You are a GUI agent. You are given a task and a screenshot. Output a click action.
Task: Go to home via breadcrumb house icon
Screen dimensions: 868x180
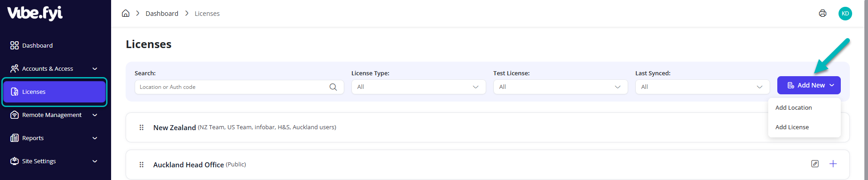pos(126,13)
